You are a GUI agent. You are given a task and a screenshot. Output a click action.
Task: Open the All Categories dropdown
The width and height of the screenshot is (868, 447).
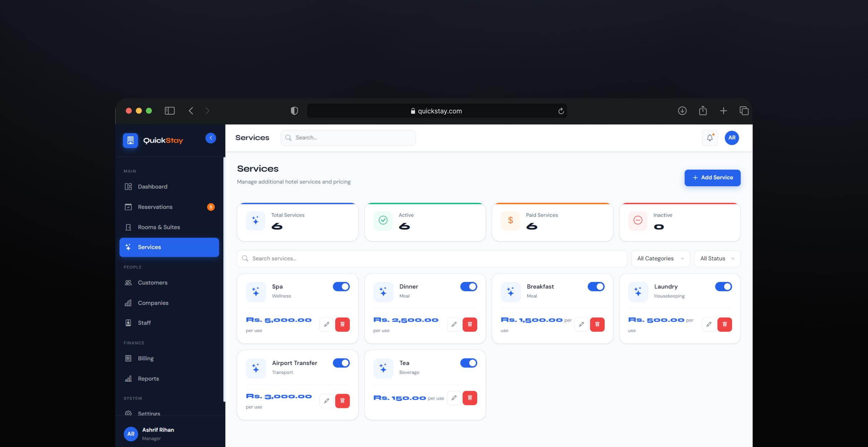pyautogui.click(x=661, y=259)
